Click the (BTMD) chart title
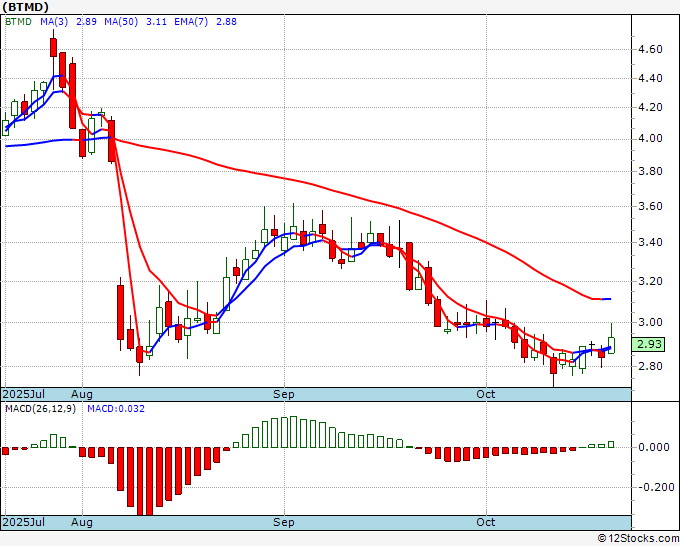The image size is (680, 546). point(25,7)
